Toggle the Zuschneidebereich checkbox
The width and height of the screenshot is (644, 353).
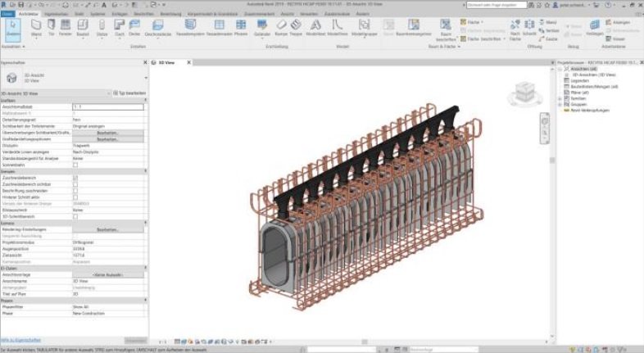75,178
